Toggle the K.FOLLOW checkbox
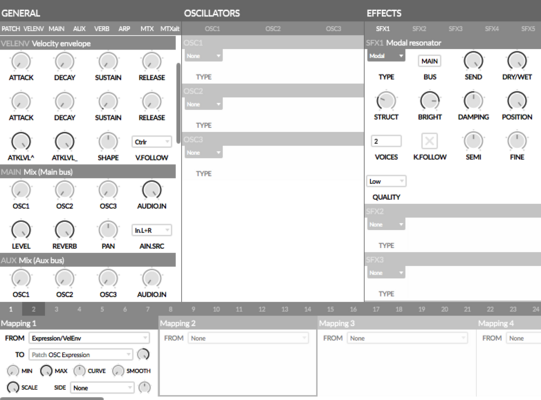 tap(430, 141)
